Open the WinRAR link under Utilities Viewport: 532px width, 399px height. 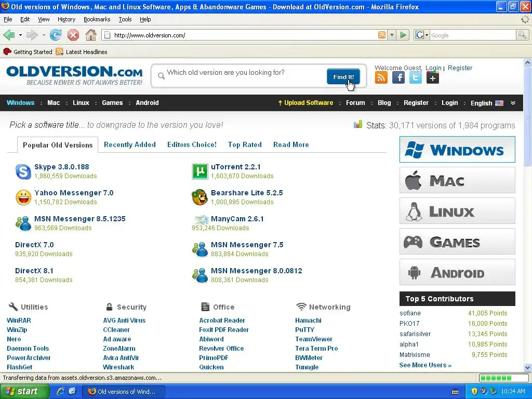[19, 320]
